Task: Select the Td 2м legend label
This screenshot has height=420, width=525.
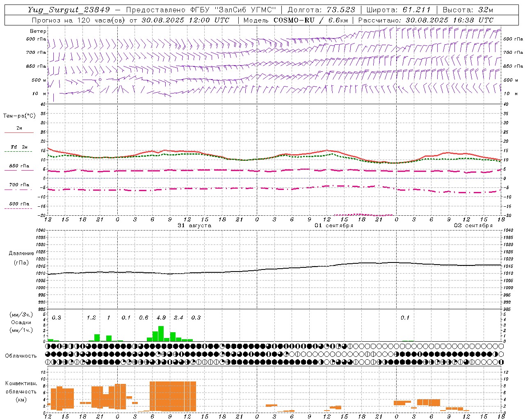Action: (19, 147)
